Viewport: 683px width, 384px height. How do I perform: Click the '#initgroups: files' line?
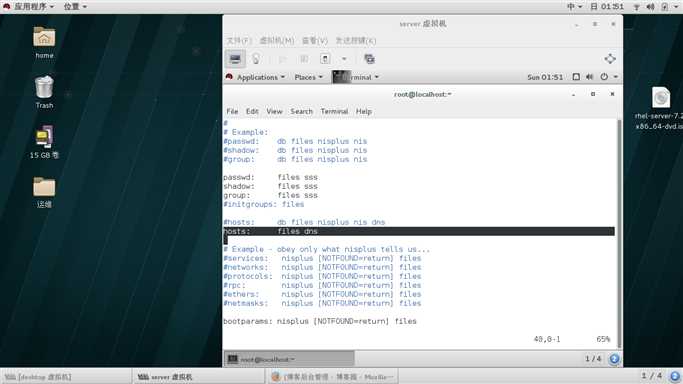[264, 204]
